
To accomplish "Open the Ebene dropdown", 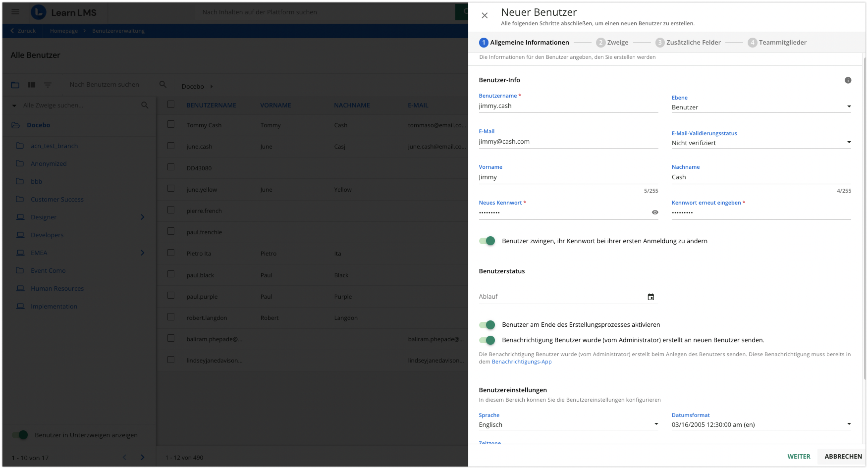I will click(761, 107).
